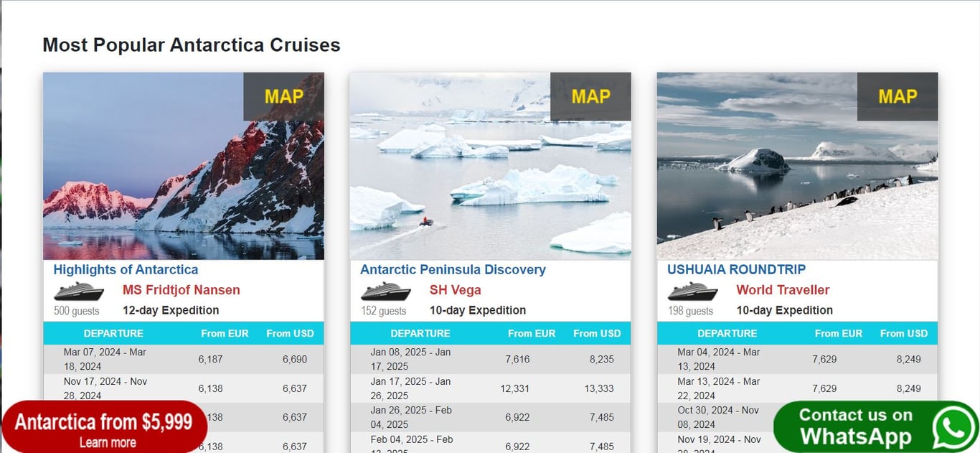Click the Contact us on WhatsApp button
Image resolution: width=980 pixels, height=453 pixels.
(876, 426)
